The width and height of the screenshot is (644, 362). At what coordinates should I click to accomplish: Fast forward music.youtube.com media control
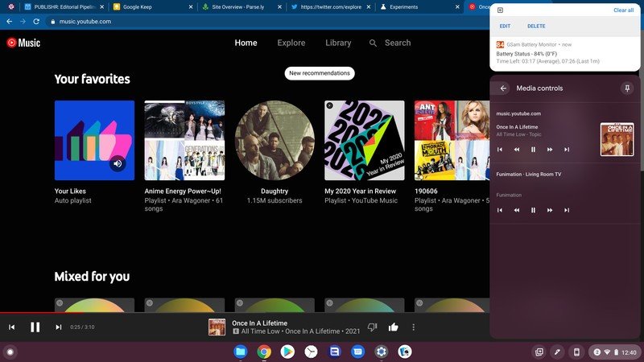(550, 150)
